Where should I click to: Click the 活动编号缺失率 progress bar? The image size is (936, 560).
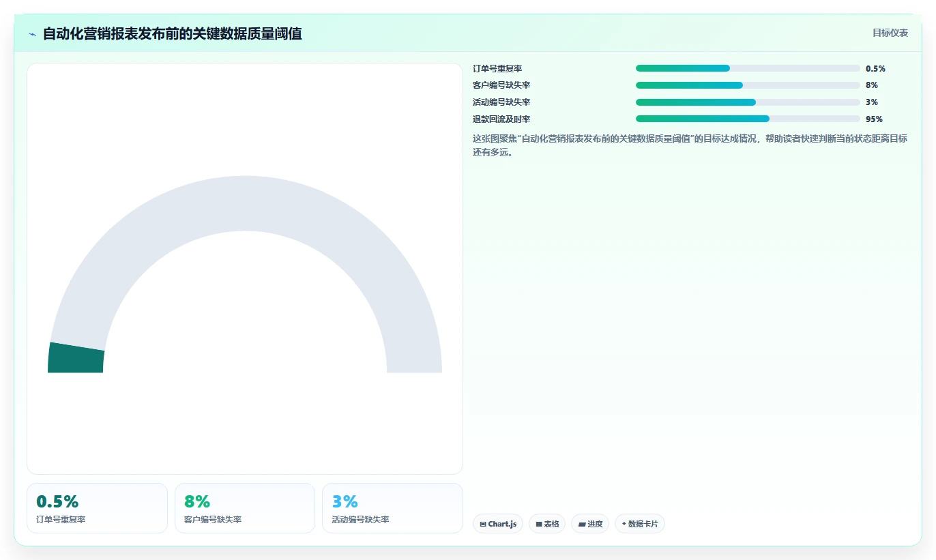(x=748, y=102)
